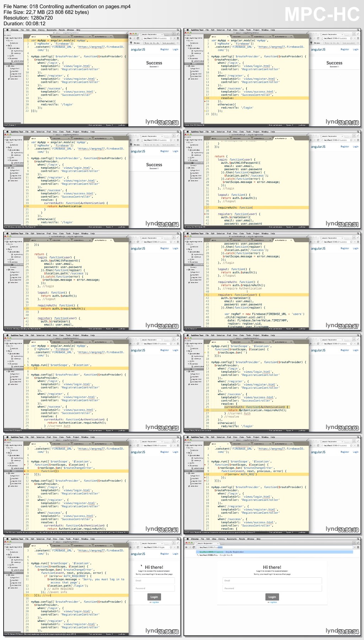This screenshot has height=640, width=364.
Task: Click the highlighted resolve: line in the 00:01:16 frame
Action: [256, 98]
